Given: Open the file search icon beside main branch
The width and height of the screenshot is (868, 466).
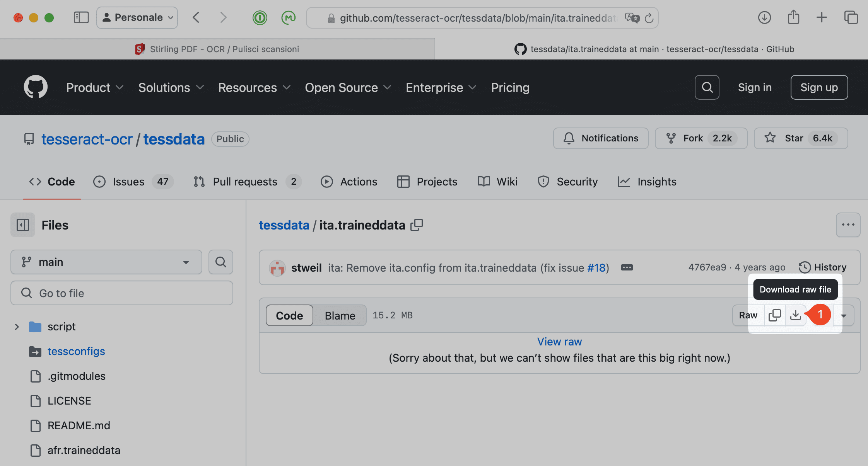Looking at the screenshot, I should (x=221, y=262).
